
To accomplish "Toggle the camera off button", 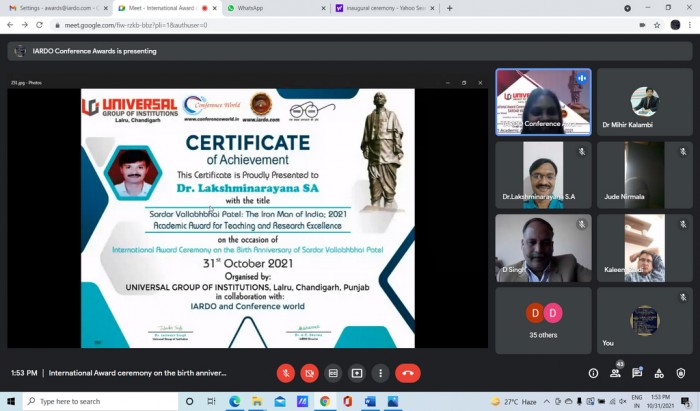I will pyautogui.click(x=309, y=373).
